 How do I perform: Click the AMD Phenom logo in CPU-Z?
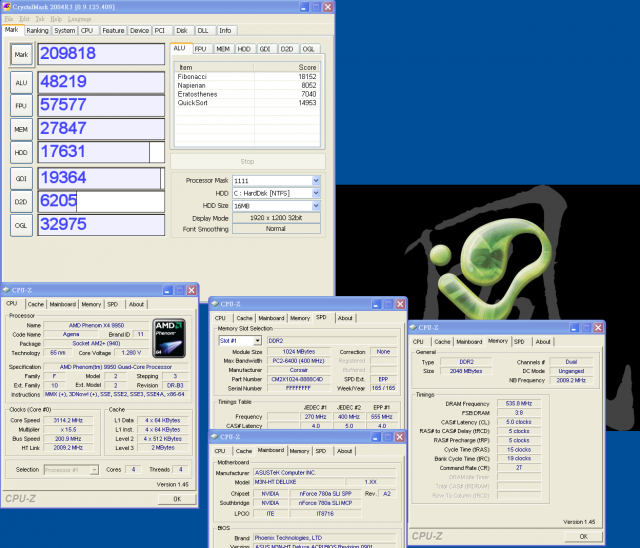[169, 338]
